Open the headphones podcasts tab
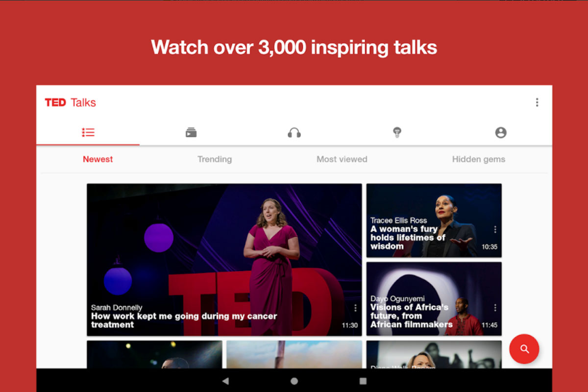The image size is (588, 392). (294, 132)
